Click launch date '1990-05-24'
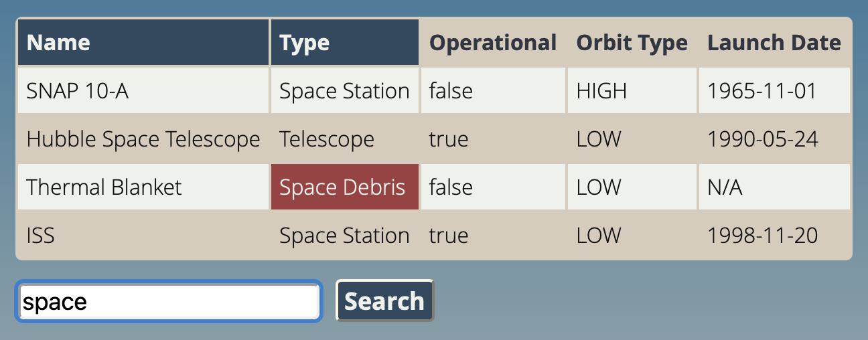 click(x=774, y=139)
